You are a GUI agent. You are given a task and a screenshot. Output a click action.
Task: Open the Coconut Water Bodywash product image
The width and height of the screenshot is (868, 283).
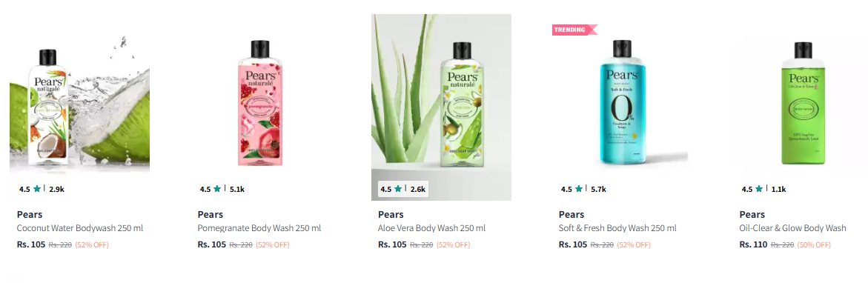click(x=80, y=107)
